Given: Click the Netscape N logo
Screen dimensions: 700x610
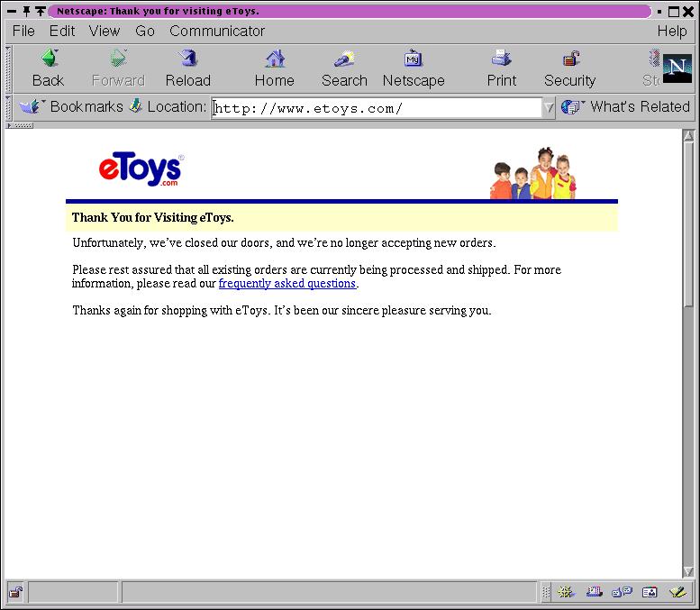Looking at the screenshot, I should (677, 68).
